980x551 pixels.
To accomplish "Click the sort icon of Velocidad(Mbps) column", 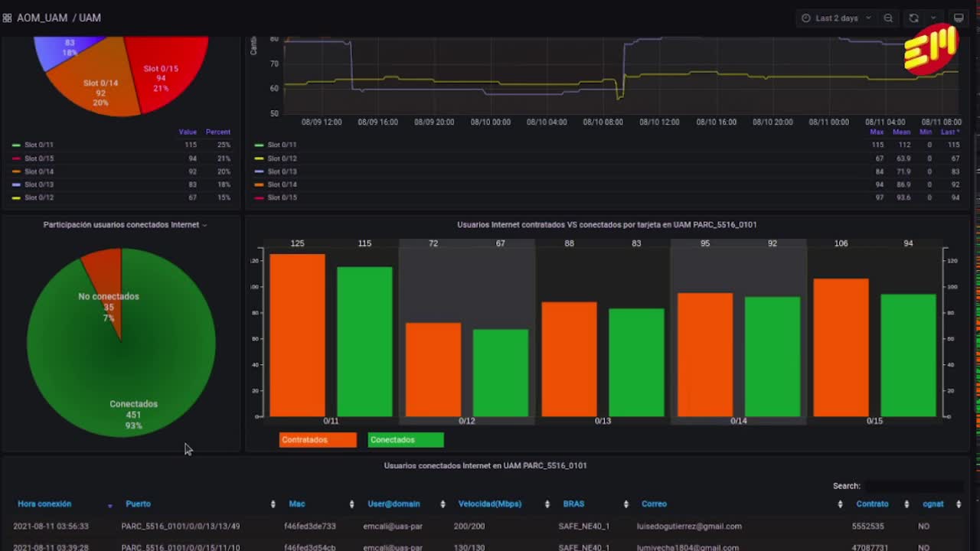I will (x=547, y=504).
